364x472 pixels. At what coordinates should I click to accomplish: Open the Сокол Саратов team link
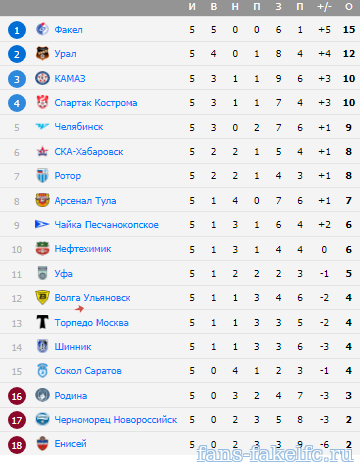(88, 371)
